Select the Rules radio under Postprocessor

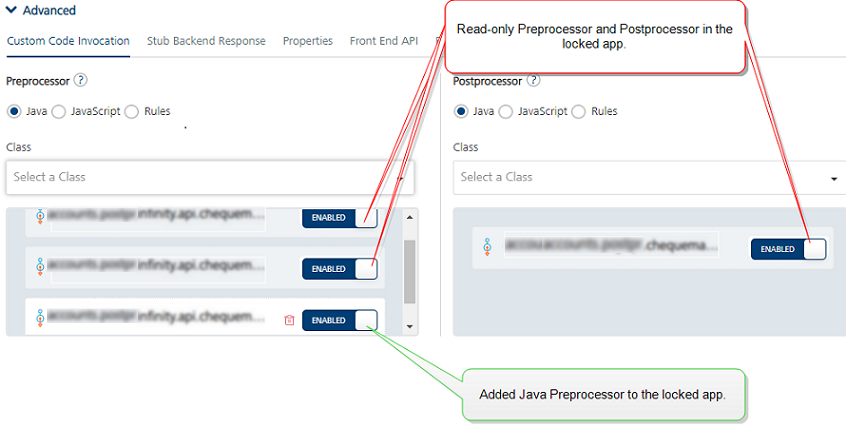tap(579, 111)
